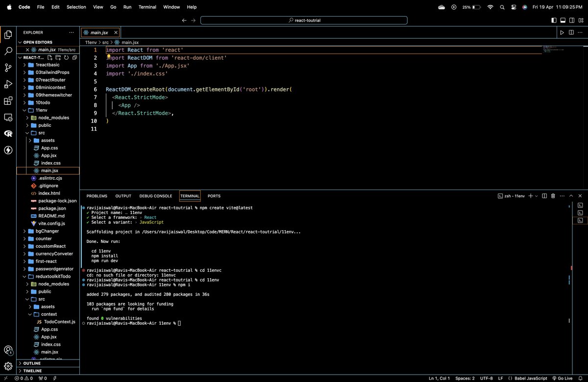Switch to the DEBUG CONSOLE tab
Image resolution: width=588 pixels, height=382 pixels.
(x=155, y=196)
